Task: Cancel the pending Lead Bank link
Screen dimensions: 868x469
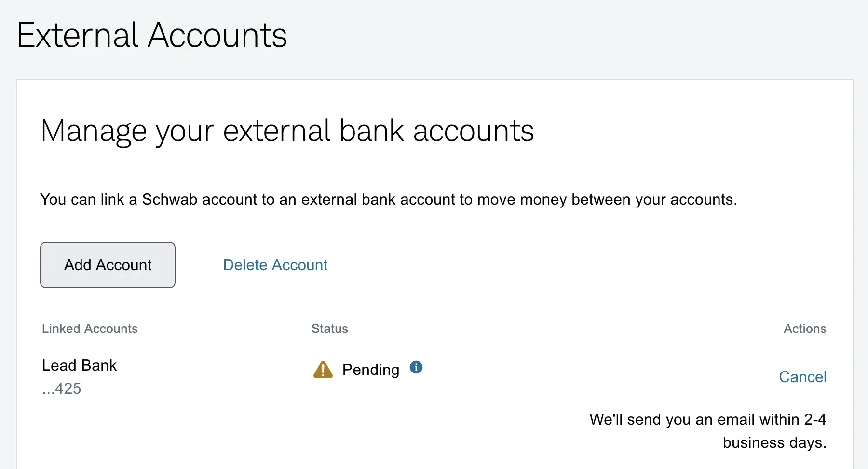Action: (x=802, y=377)
